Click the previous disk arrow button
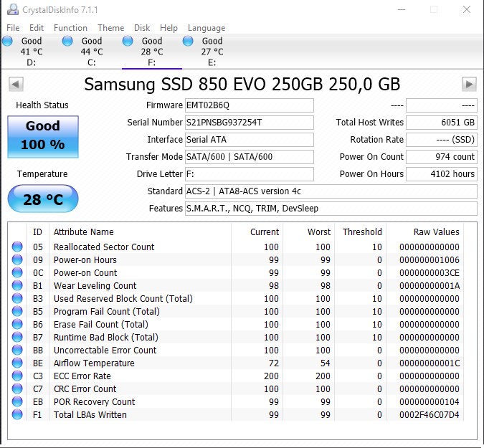The image size is (484, 448). [x=16, y=84]
